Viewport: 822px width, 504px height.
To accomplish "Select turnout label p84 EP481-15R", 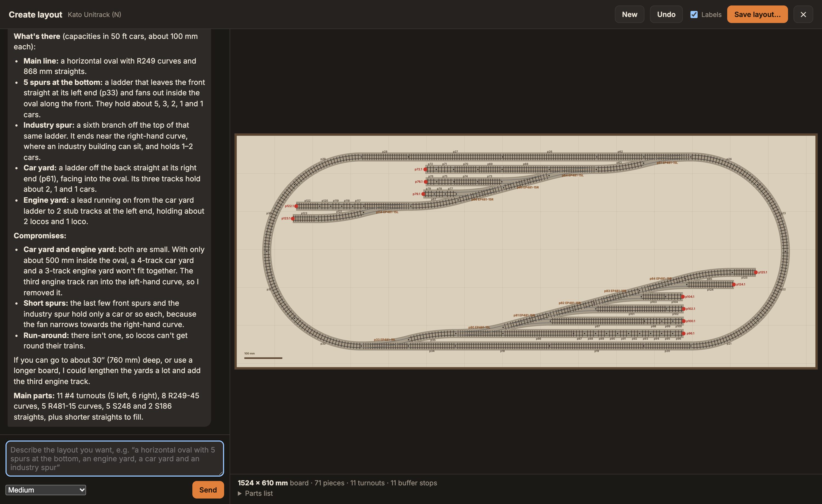I will pyautogui.click(x=661, y=279).
